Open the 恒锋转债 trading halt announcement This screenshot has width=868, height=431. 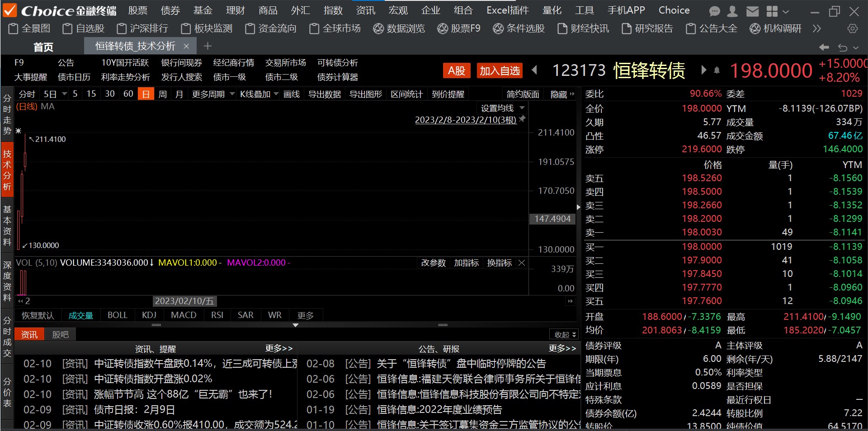coord(461,364)
